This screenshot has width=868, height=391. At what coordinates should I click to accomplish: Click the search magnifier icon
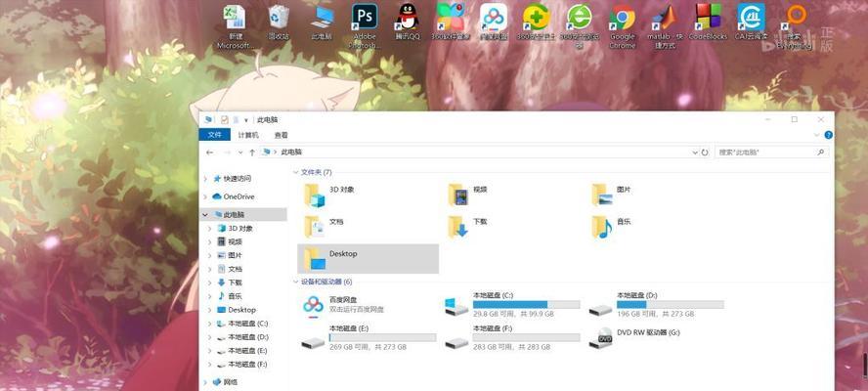click(x=821, y=152)
